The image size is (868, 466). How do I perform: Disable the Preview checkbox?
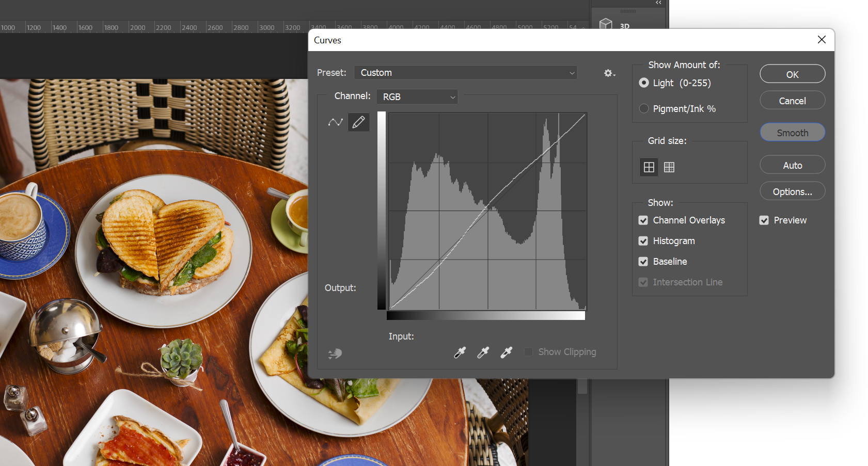click(764, 220)
